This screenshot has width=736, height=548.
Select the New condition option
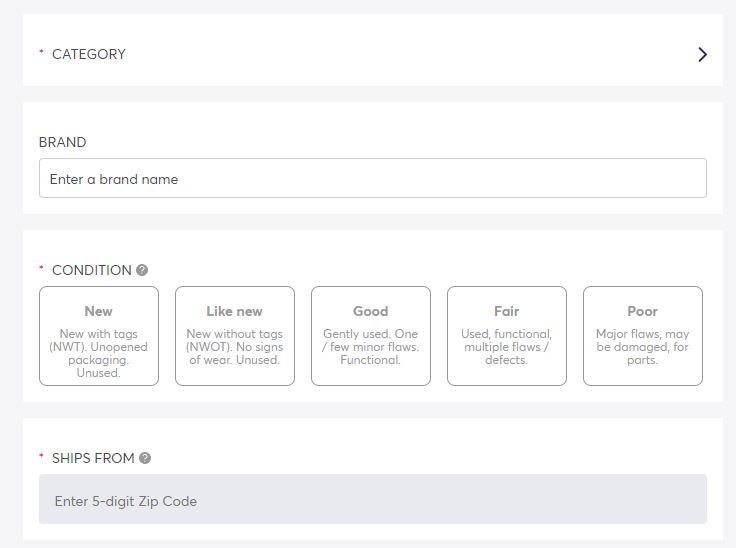pyautogui.click(x=99, y=336)
